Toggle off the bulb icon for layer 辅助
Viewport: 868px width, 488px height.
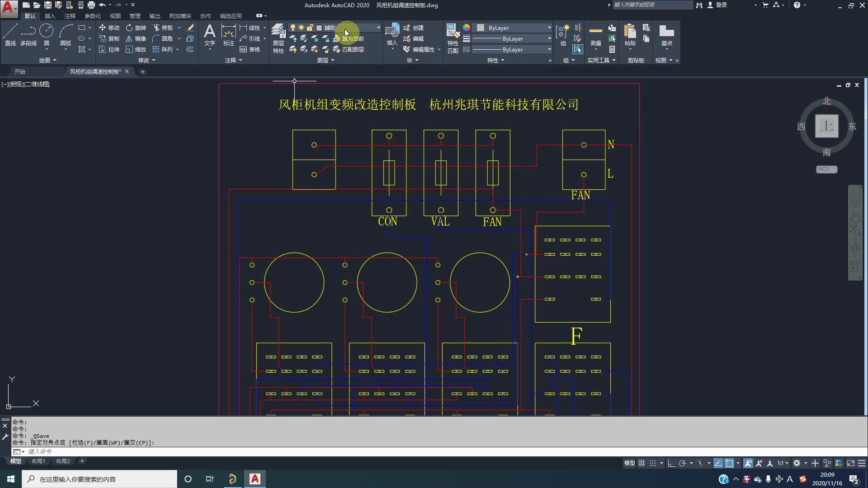(293, 28)
